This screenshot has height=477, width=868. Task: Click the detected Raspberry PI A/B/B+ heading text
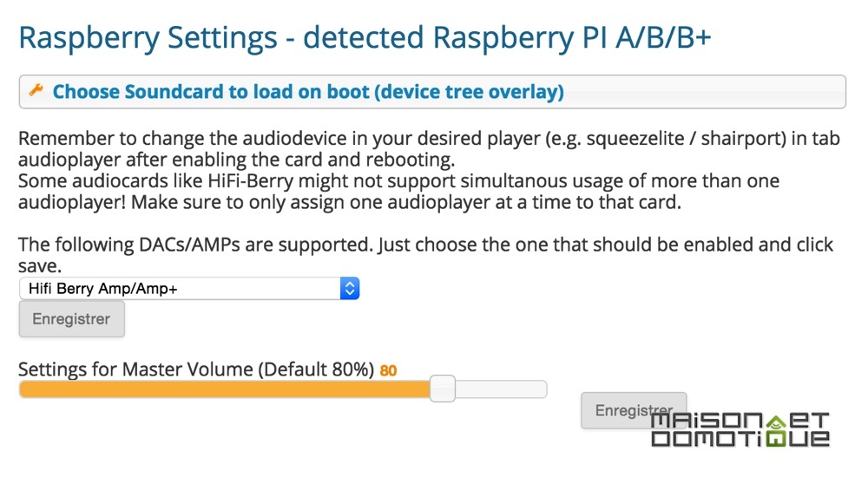(x=507, y=37)
